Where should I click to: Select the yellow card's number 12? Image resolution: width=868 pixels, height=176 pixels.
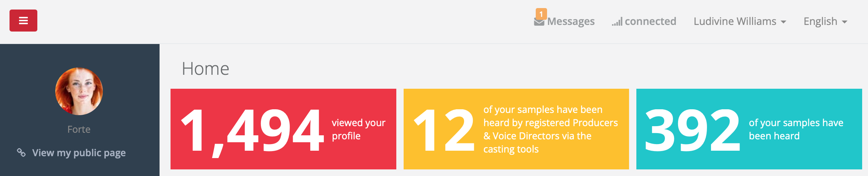point(444,130)
